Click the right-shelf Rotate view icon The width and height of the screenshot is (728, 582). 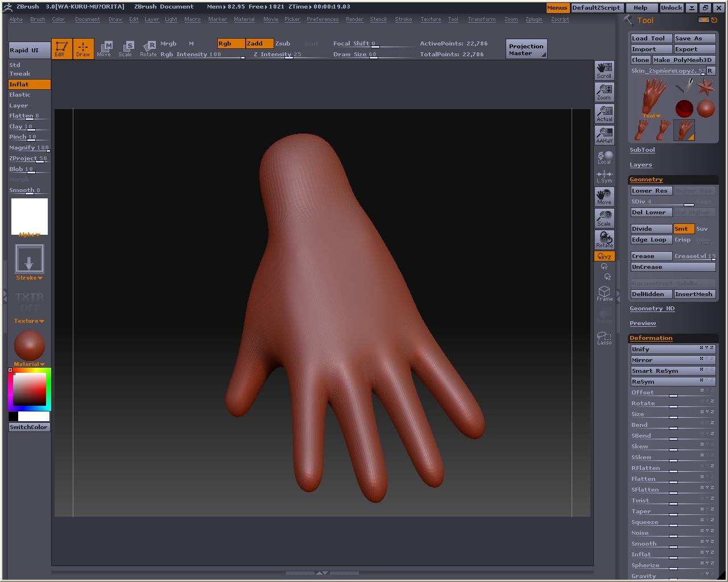pyautogui.click(x=604, y=240)
